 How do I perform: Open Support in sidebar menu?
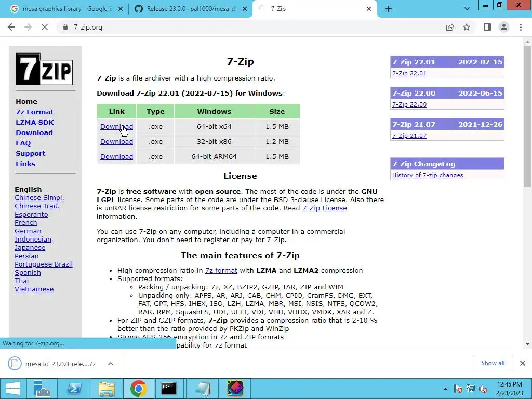click(x=30, y=153)
